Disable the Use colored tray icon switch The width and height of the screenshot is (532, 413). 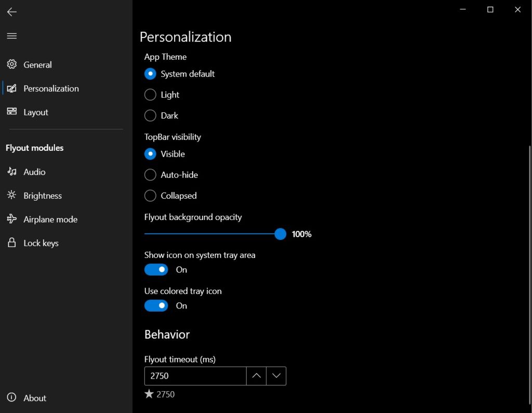pos(156,305)
